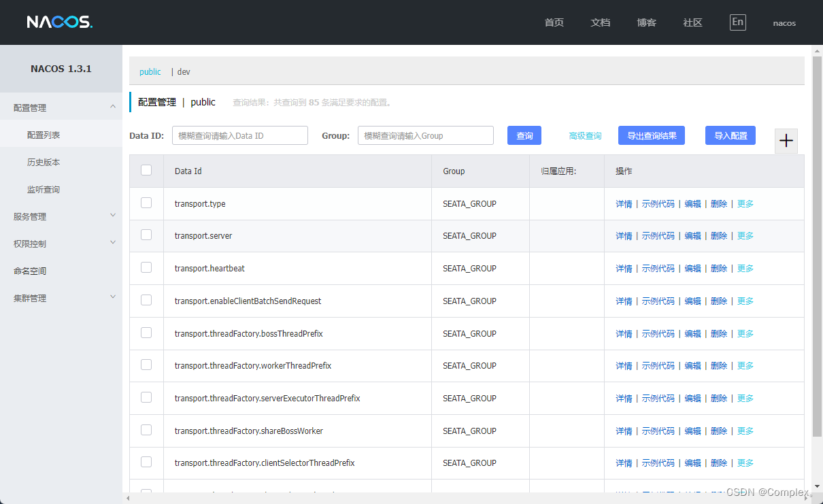Open the 社区 menu item
823x504 pixels.
pos(692,22)
